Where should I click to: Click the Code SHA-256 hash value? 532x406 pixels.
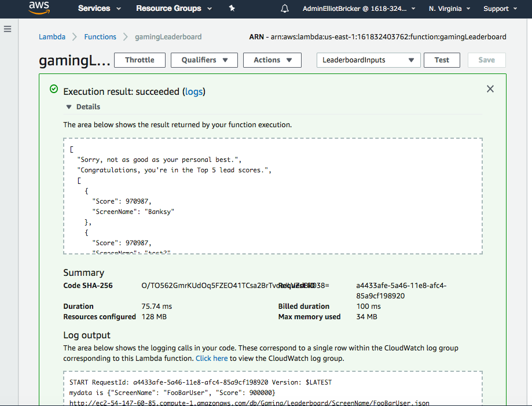click(235, 286)
